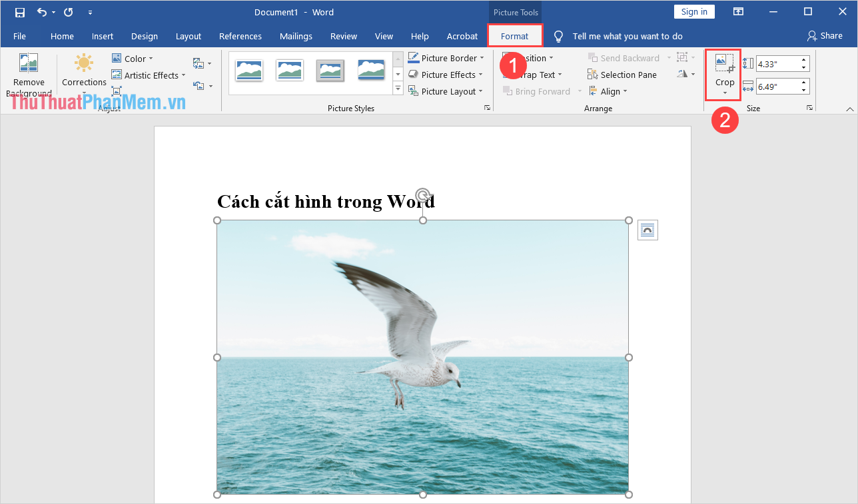Apply the third gray-framed picture style
Image resolution: width=858 pixels, height=504 pixels.
[330, 69]
